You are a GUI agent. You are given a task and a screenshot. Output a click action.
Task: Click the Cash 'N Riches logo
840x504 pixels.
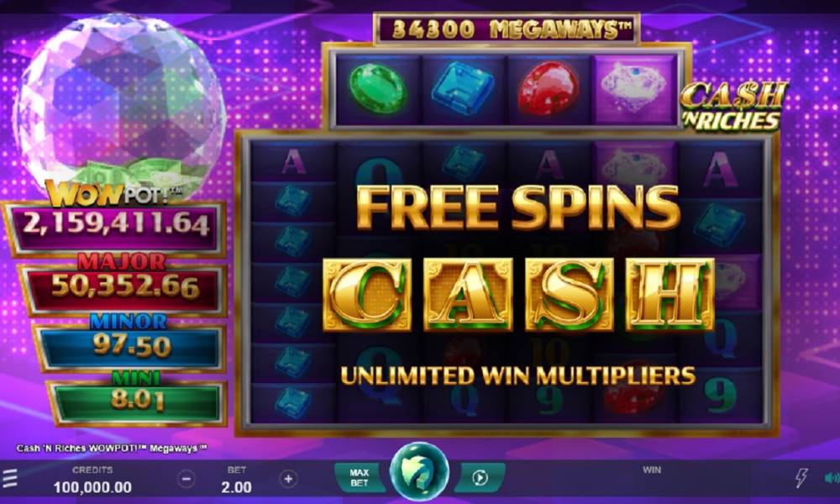(733, 106)
